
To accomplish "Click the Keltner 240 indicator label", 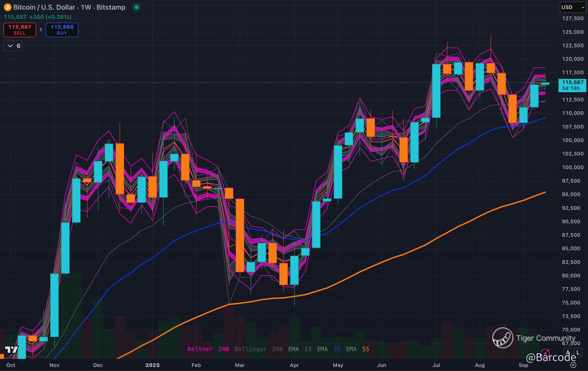I will pyautogui.click(x=208, y=349).
